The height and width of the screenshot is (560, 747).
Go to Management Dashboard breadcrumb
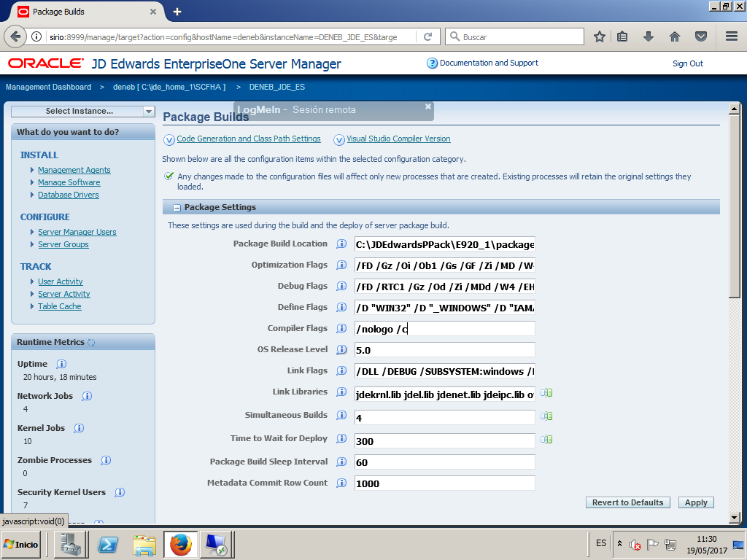[49, 87]
